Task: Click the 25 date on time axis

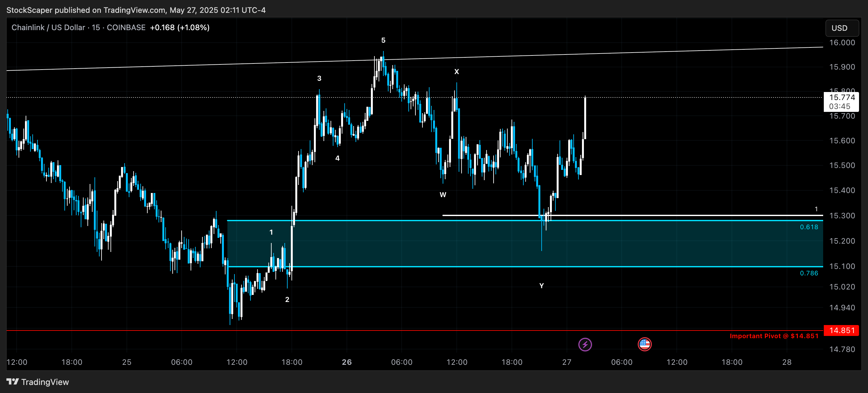Action: coord(127,362)
